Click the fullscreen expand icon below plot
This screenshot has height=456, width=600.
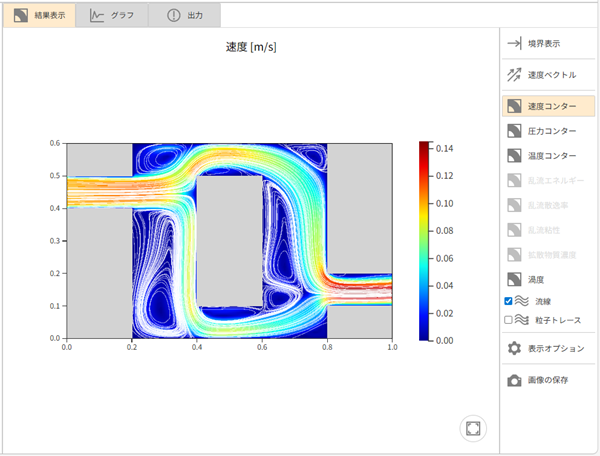click(x=473, y=428)
